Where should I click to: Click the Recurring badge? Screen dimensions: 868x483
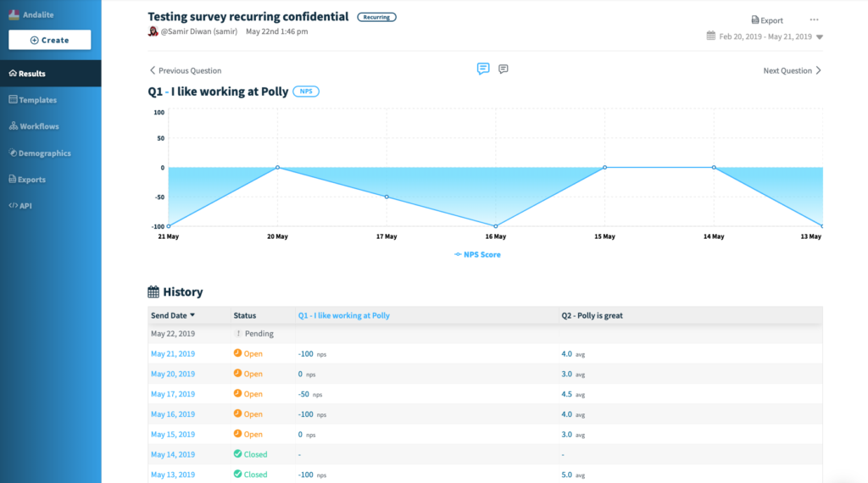coord(376,17)
